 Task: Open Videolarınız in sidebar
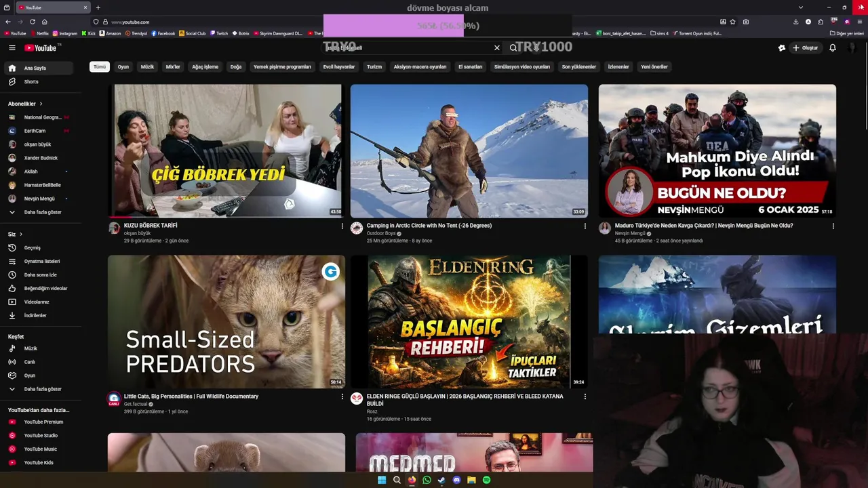coord(39,302)
